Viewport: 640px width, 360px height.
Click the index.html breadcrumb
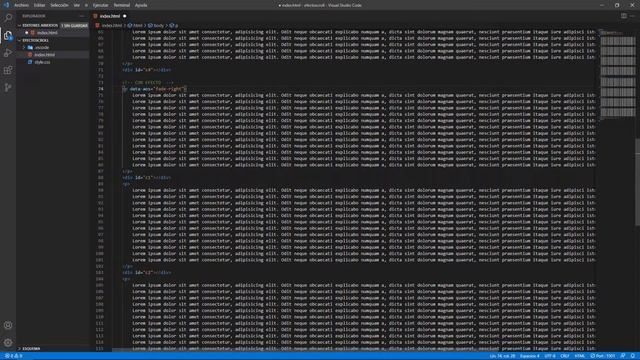(x=112, y=25)
